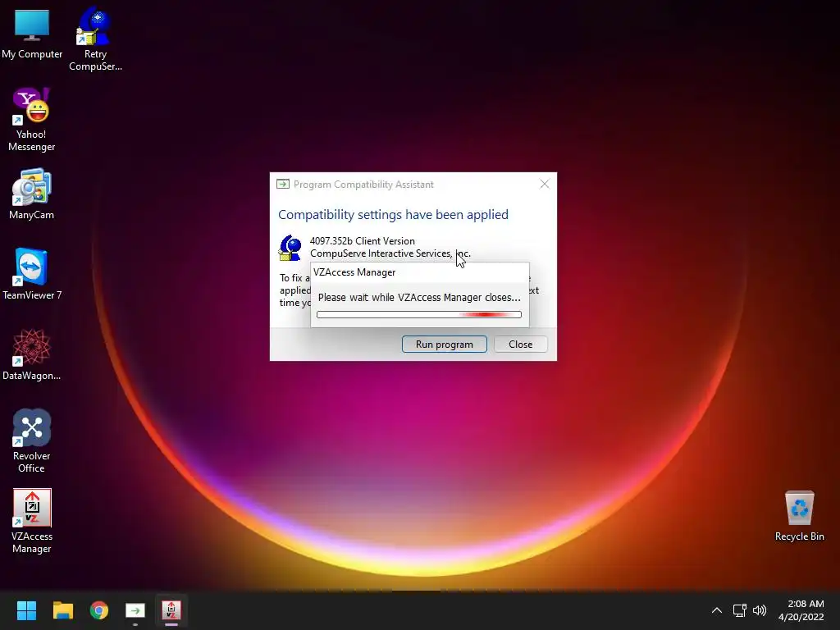Click the Run program button
Image resolution: width=840 pixels, height=630 pixels.
point(444,344)
